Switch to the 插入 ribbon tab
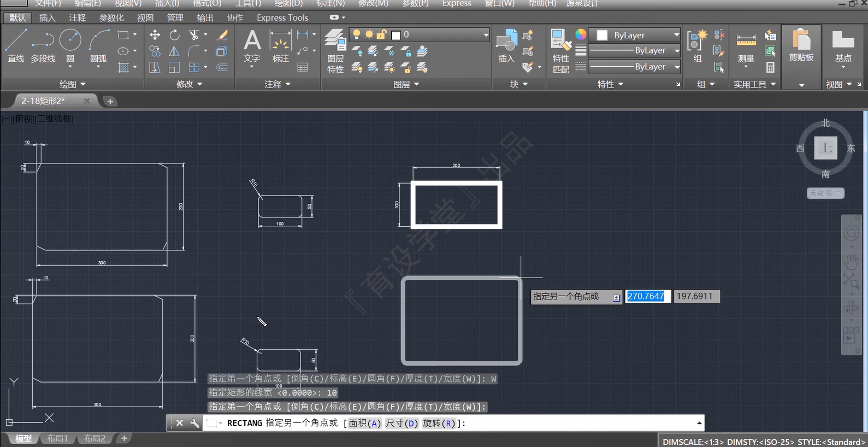Viewport: 868px width, 447px height. (x=48, y=17)
